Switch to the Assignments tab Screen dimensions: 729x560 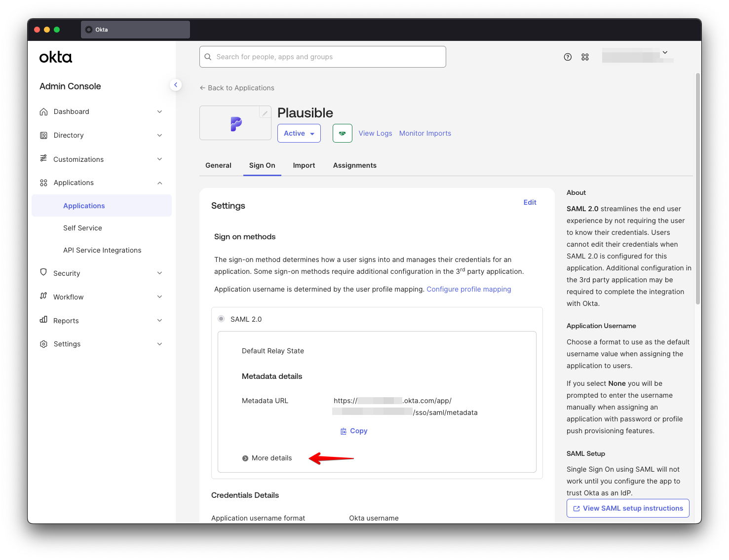pyautogui.click(x=354, y=165)
